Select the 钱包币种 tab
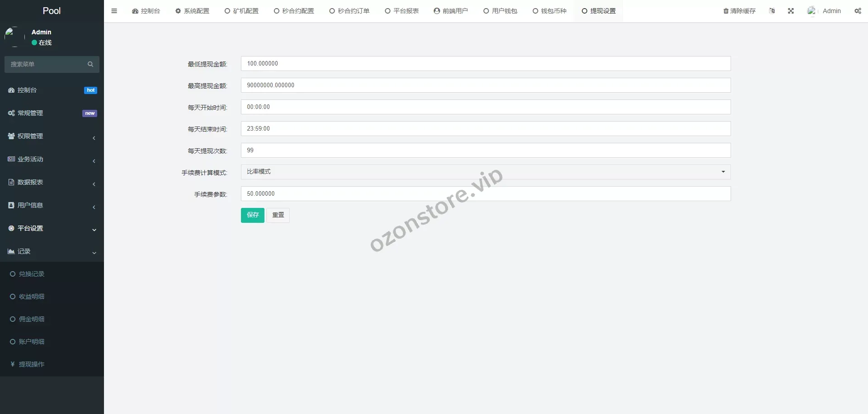Image resolution: width=868 pixels, height=414 pixels. click(x=549, y=11)
